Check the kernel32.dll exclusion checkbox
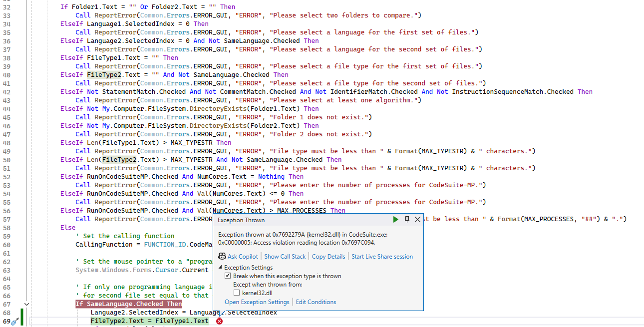This screenshot has width=644, height=327. (236, 292)
